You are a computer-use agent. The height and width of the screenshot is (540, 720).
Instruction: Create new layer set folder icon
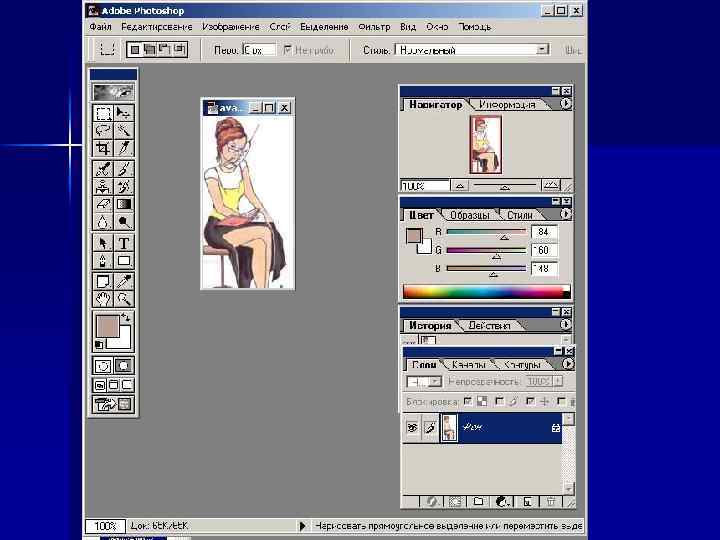coord(478,502)
